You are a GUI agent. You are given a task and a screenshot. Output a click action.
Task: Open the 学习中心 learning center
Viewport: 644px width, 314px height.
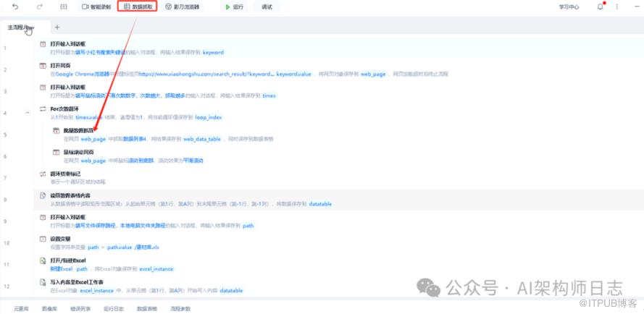[569, 7]
